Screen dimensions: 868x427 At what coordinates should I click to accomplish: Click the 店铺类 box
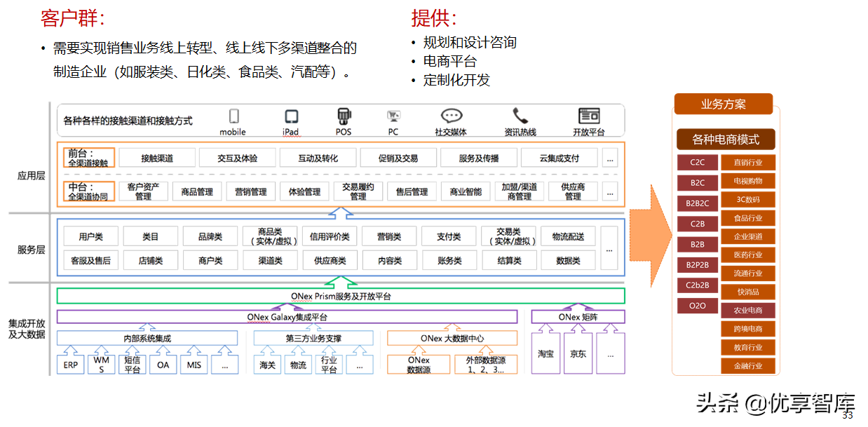pyautogui.click(x=151, y=260)
